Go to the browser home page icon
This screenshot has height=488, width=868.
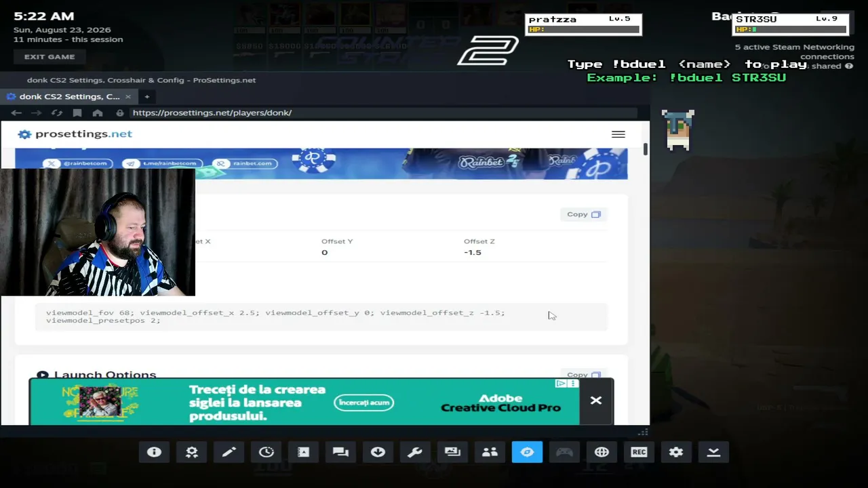point(98,113)
